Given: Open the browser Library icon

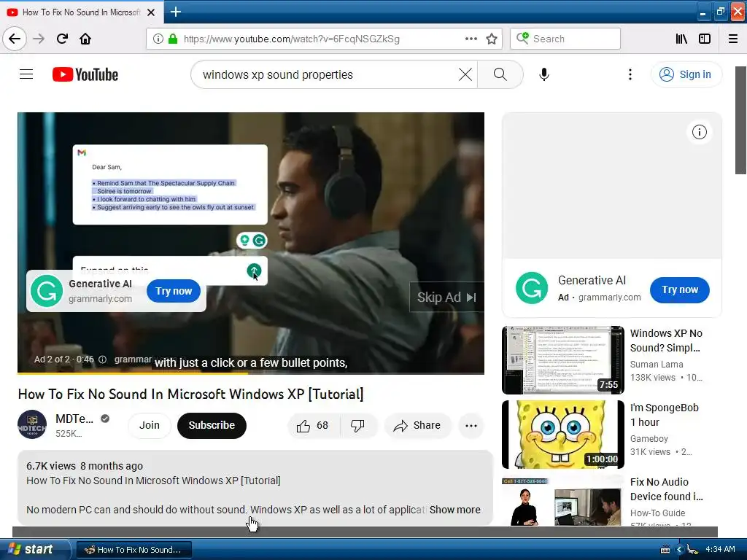Looking at the screenshot, I should pyautogui.click(x=681, y=39).
